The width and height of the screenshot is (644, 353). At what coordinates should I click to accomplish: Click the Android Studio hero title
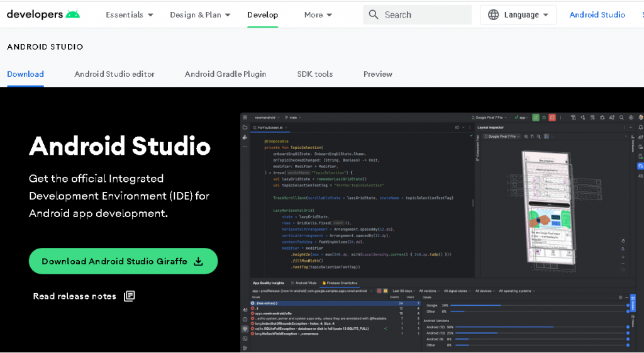[x=120, y=146]
